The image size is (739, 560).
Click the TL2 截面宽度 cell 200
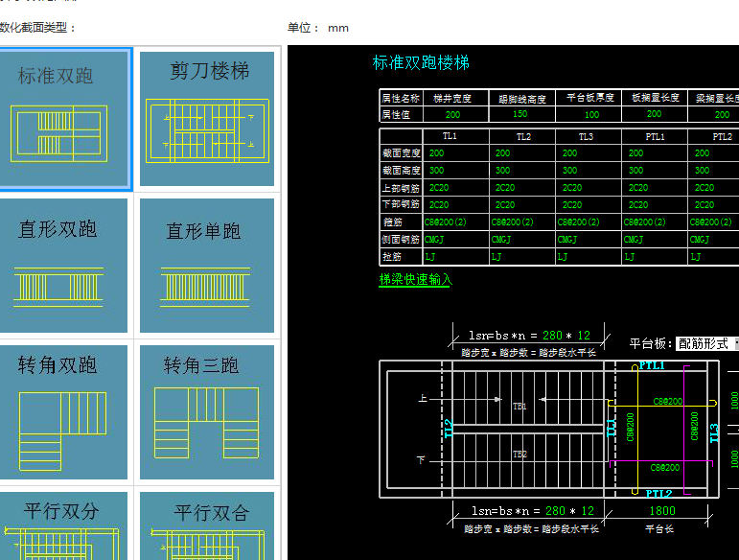point(502,152)
